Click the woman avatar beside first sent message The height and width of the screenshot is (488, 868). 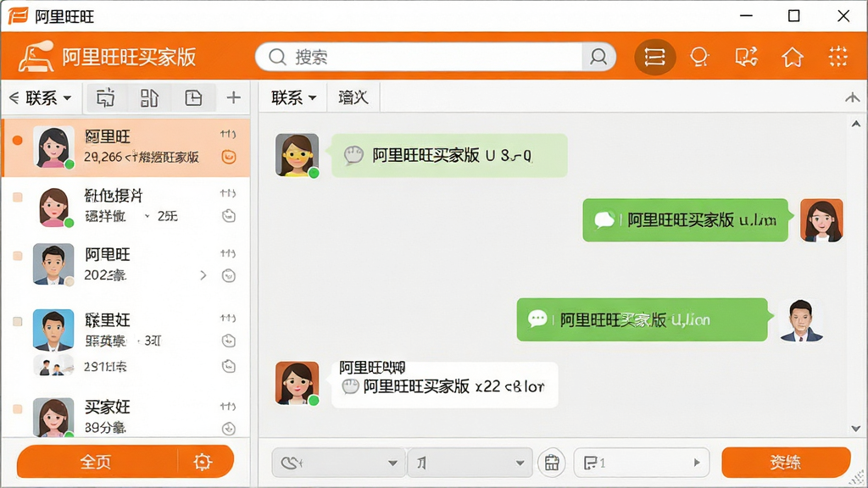pos(821,220)
